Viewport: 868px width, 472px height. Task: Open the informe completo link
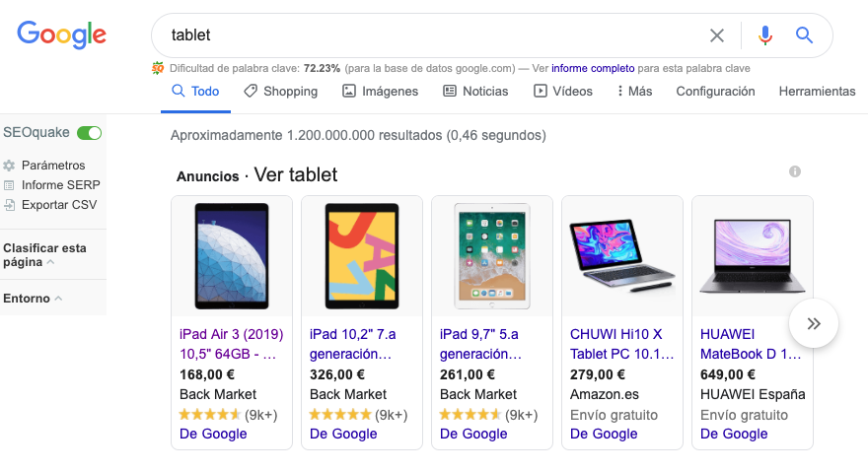click(592, 69)
